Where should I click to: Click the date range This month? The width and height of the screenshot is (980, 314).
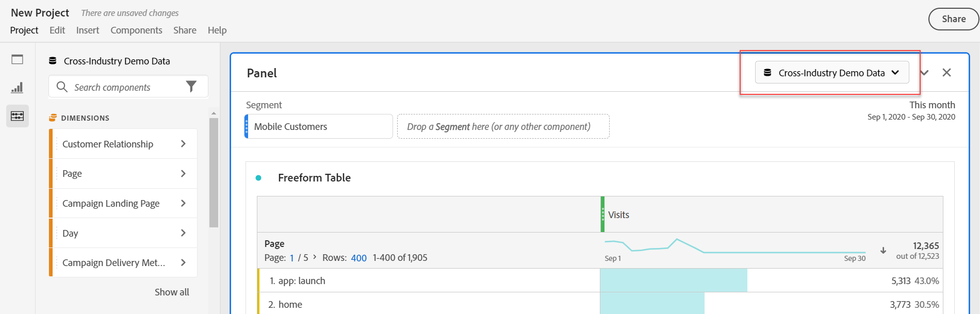[932, 105]
